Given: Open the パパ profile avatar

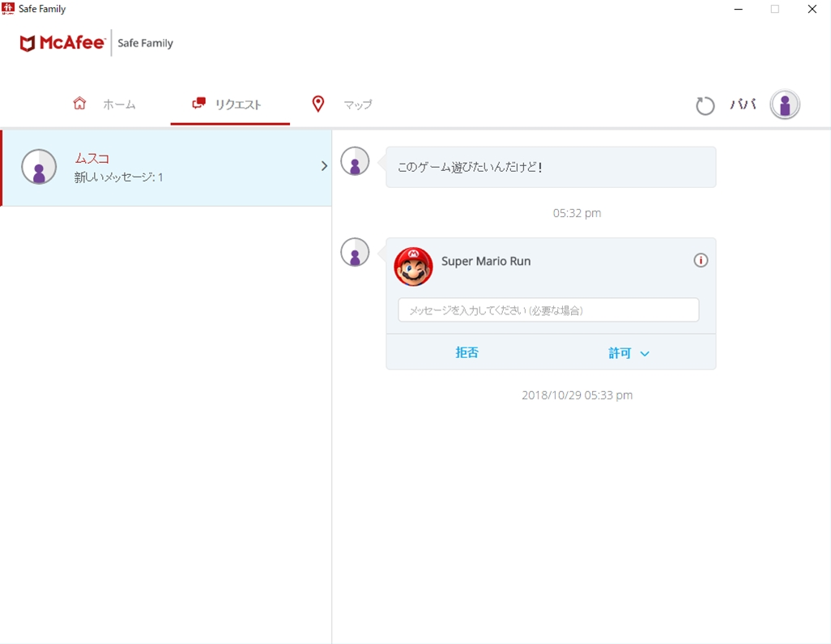Looking at the screenshot, I should click(785, 104).
